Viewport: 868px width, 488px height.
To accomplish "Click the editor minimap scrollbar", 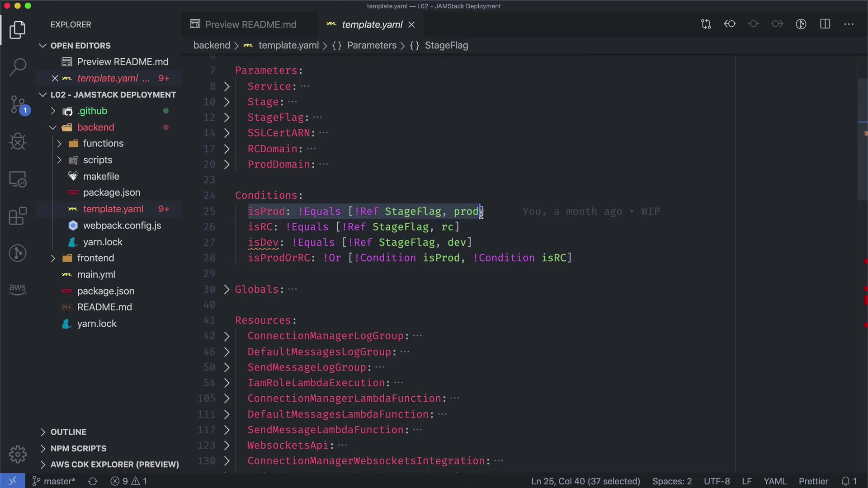I will (x=862, y=140).
